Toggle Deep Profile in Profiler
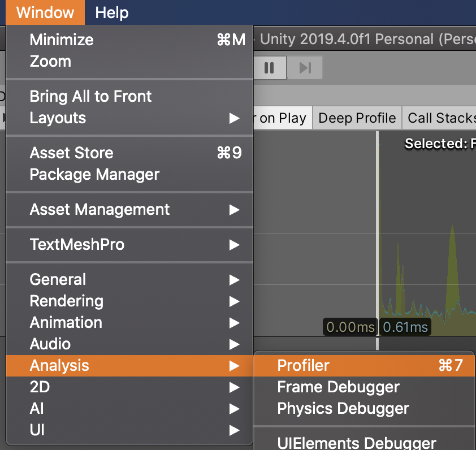Screen dimensions: 476x450 point(357,118)
